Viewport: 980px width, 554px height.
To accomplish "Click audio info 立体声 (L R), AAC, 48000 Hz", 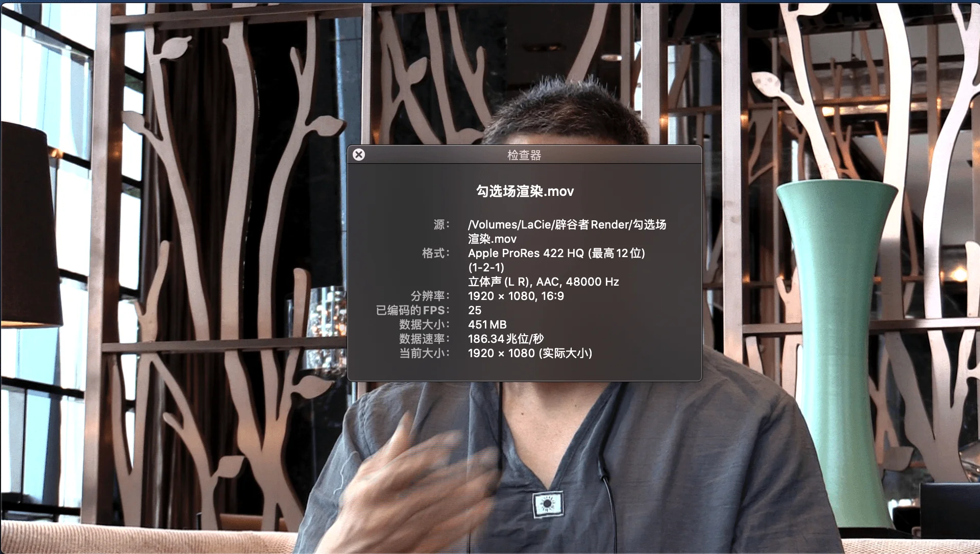I will click(544, 282).
